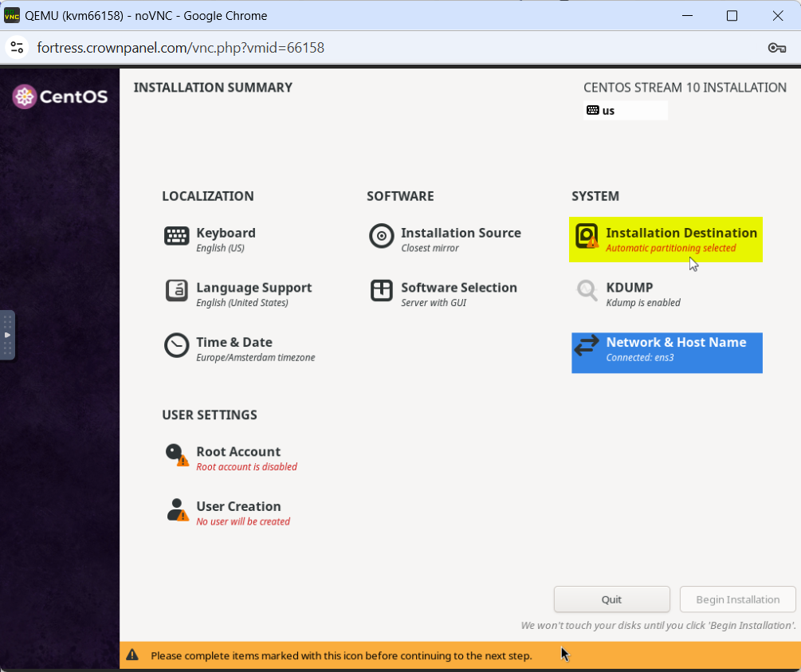801x672 pixels.
Task: Click the CentOS logo in sidebar
Action: [x=60, y=96]
